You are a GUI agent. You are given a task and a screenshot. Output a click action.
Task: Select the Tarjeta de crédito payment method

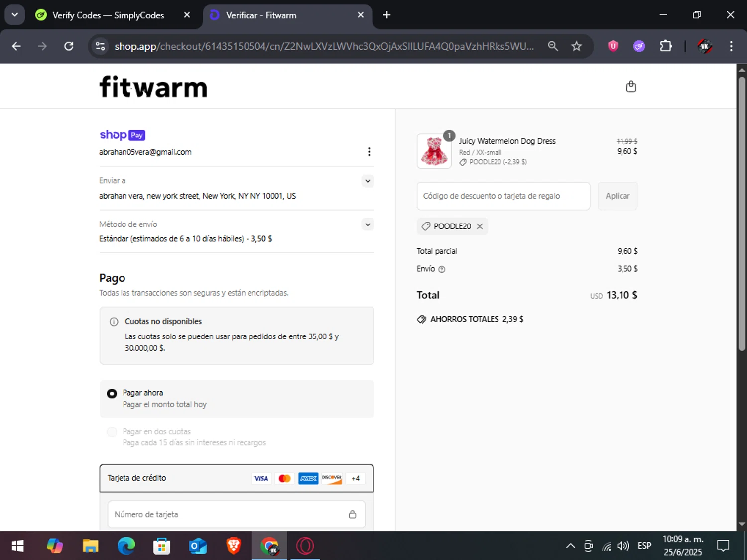pyautogui.click(x=237, y=478)
